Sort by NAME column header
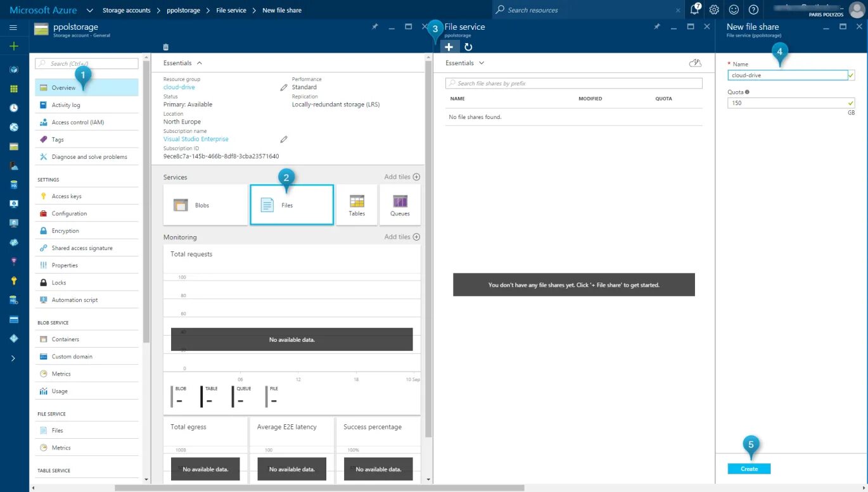The width and height of the screenshot is (868, 492). pyautogui.click(x=457, y=99)
